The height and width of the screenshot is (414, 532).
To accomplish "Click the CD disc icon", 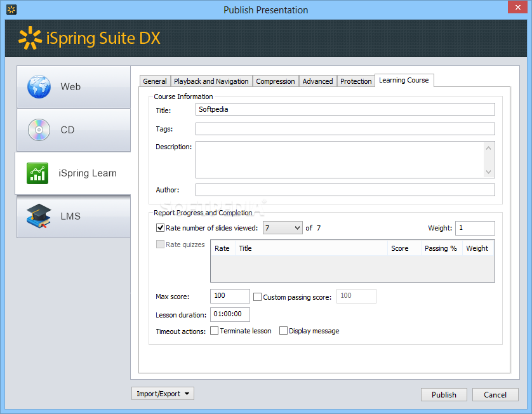I will (x=39, y=130).
